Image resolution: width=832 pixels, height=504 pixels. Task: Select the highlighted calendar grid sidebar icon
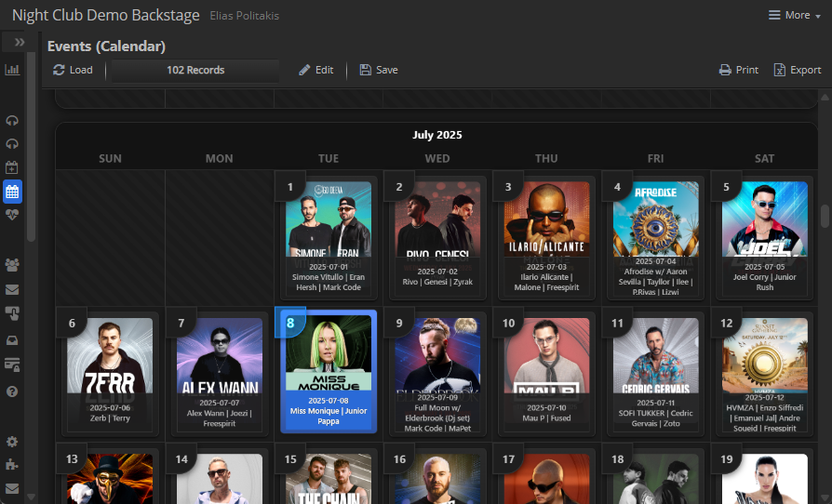12,192
